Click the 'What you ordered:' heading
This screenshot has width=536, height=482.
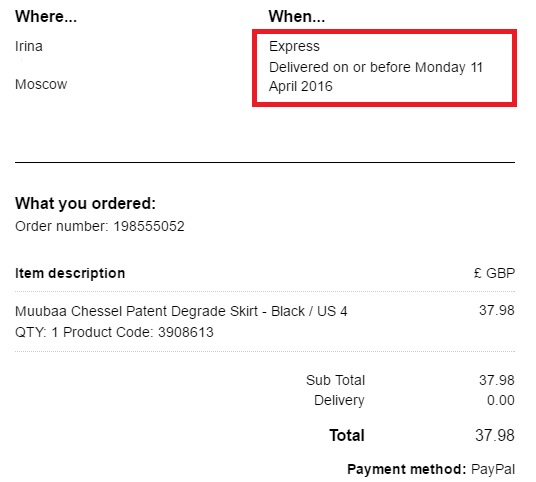coord(85,204)
